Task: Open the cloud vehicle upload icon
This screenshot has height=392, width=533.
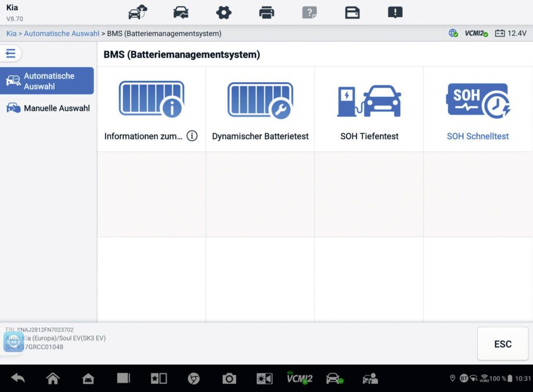Action: coord(138,12)
